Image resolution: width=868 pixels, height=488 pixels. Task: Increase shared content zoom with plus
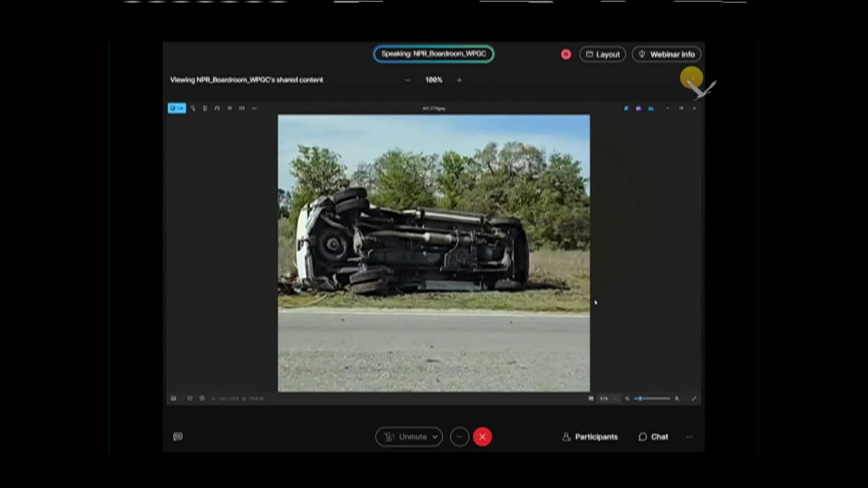coord(459,80)
